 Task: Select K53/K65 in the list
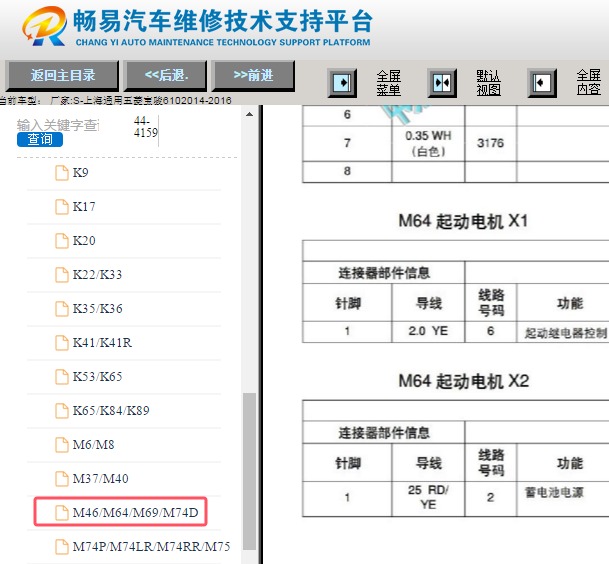[x=97, y=376]
